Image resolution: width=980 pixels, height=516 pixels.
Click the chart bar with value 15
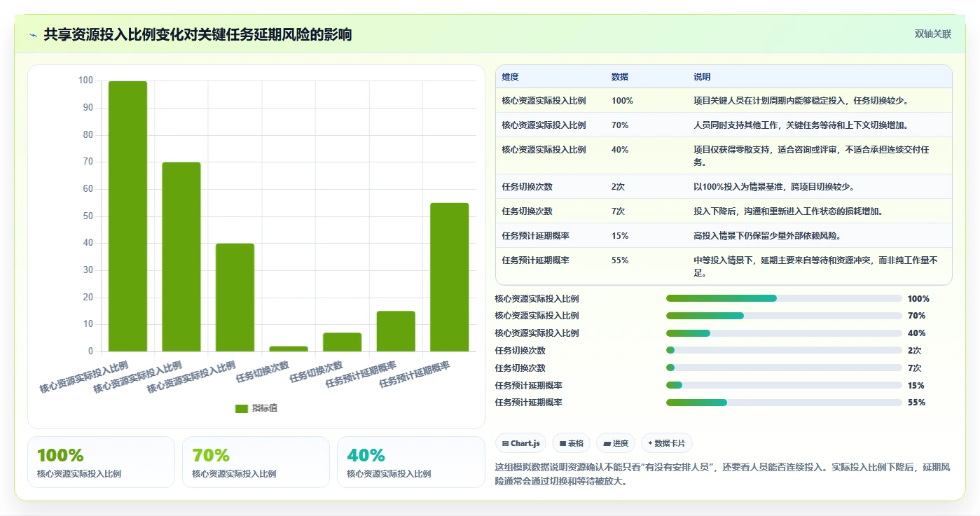point(396,331)
